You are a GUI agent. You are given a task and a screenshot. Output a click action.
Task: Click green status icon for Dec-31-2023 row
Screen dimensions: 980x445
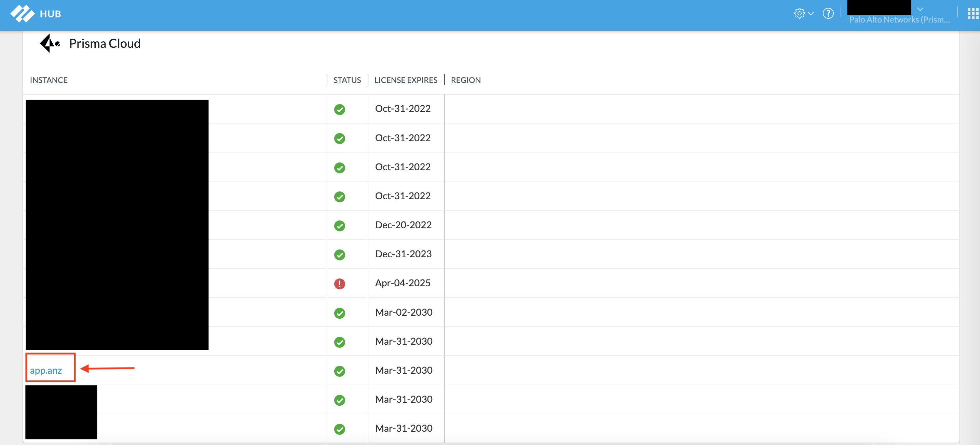coord(339,255)
